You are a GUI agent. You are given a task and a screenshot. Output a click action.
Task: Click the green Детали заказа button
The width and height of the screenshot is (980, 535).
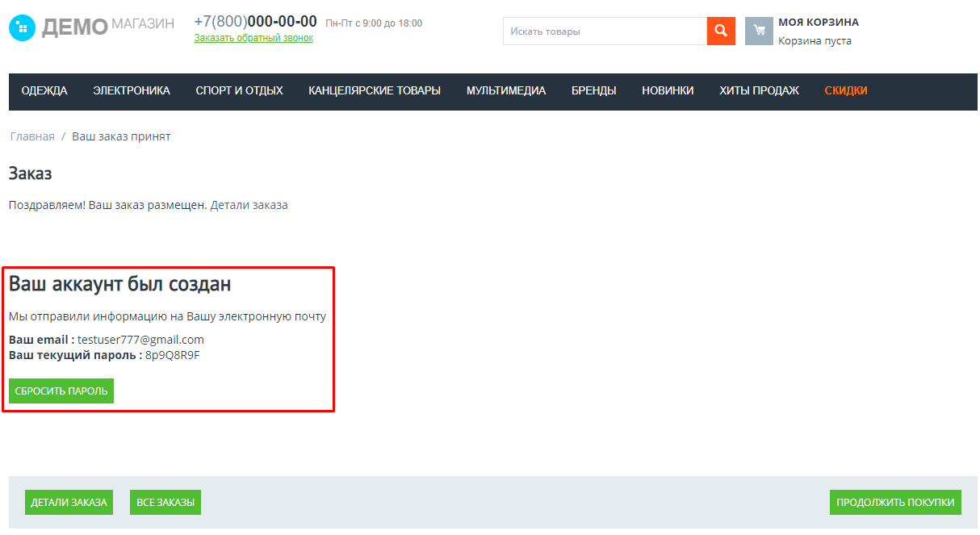tap(69, 502)
